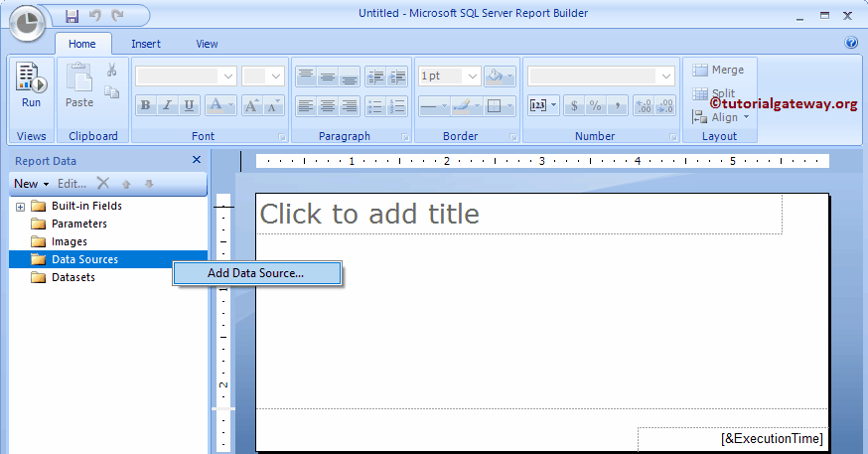Click the Shrink Font icon
This screenshot has height=454, width=868.
click(273, 105)
